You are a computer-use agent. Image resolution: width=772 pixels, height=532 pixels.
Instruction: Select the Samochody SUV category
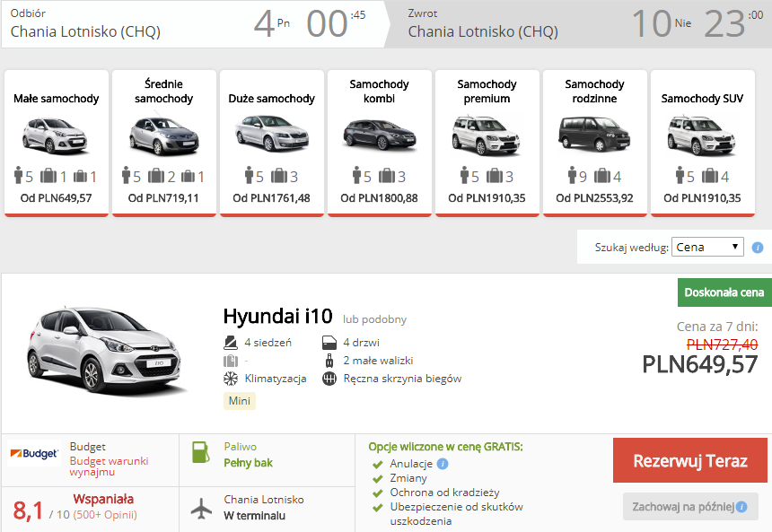[703, 143]
